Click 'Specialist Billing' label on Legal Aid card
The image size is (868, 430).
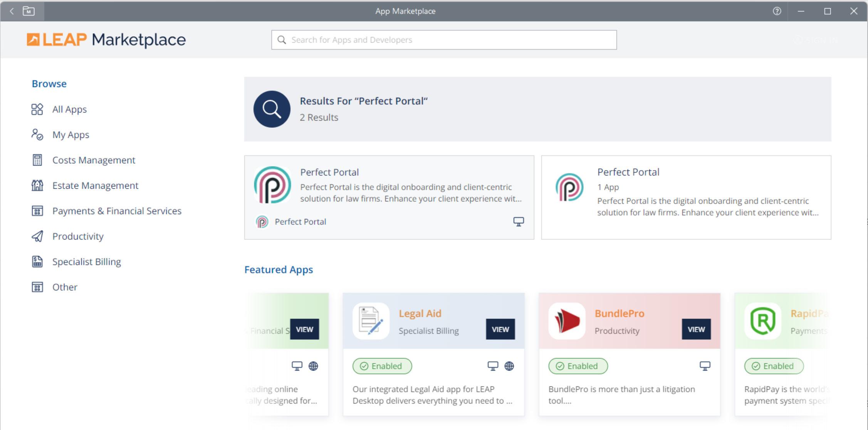coord(429,331)
